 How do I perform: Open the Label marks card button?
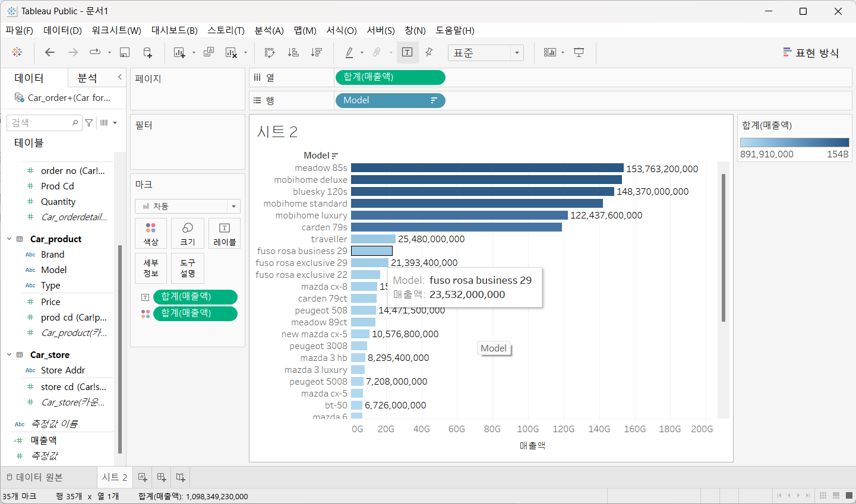(225, 233)
